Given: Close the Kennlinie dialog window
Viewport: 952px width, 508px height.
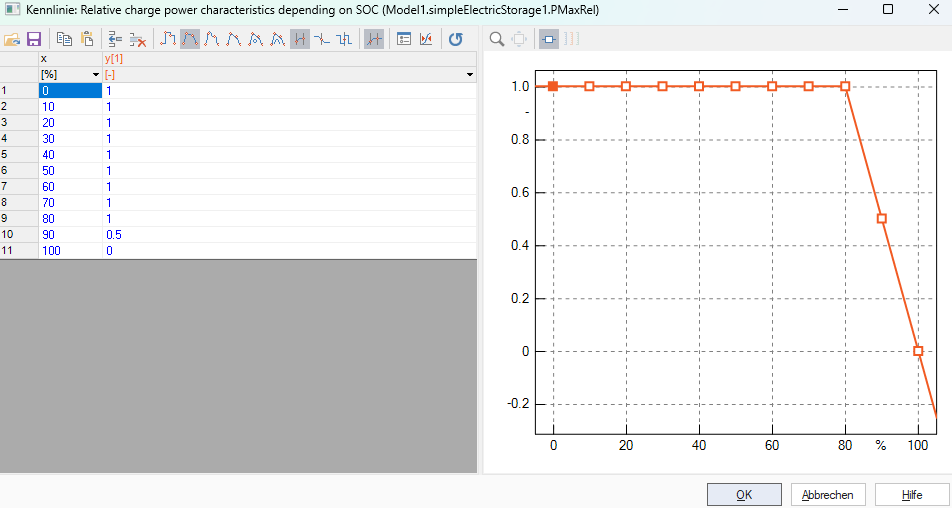Looking at the screenshot, I should tap(933, 9).
